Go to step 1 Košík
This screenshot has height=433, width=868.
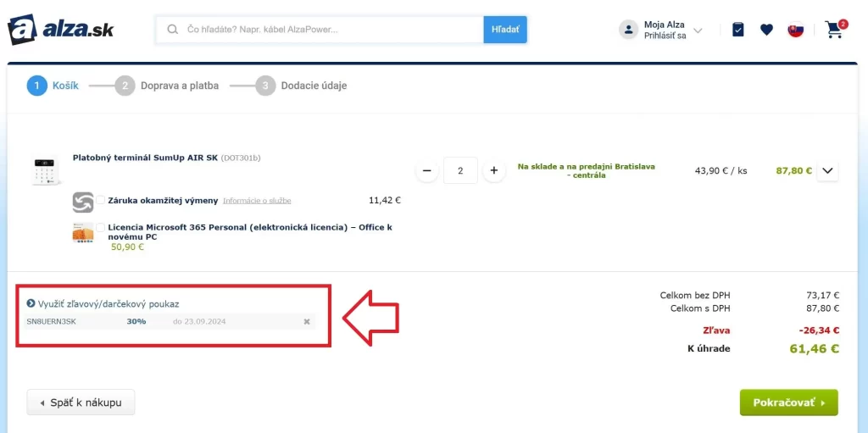point(53,86)
